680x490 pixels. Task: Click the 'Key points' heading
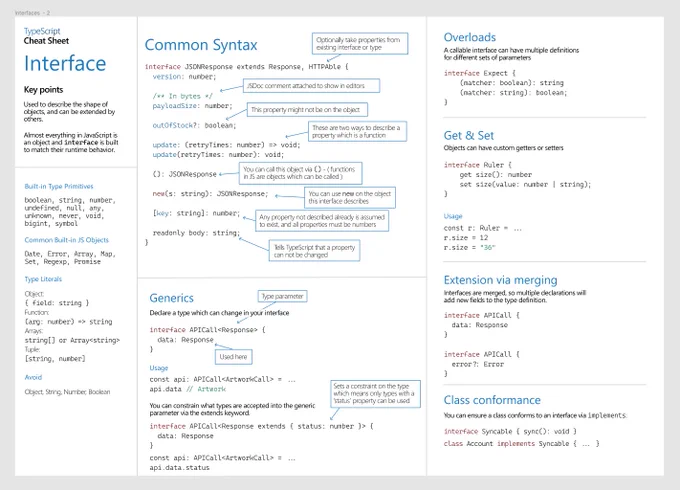[x=43, y=90]
